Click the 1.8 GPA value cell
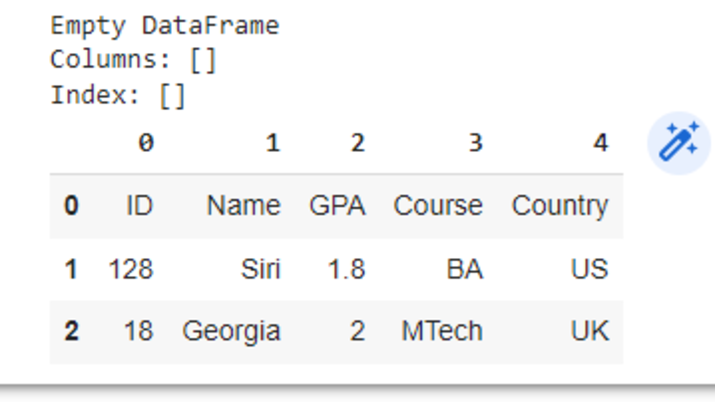This screenshot has width=715, height=402. (346, 269)
